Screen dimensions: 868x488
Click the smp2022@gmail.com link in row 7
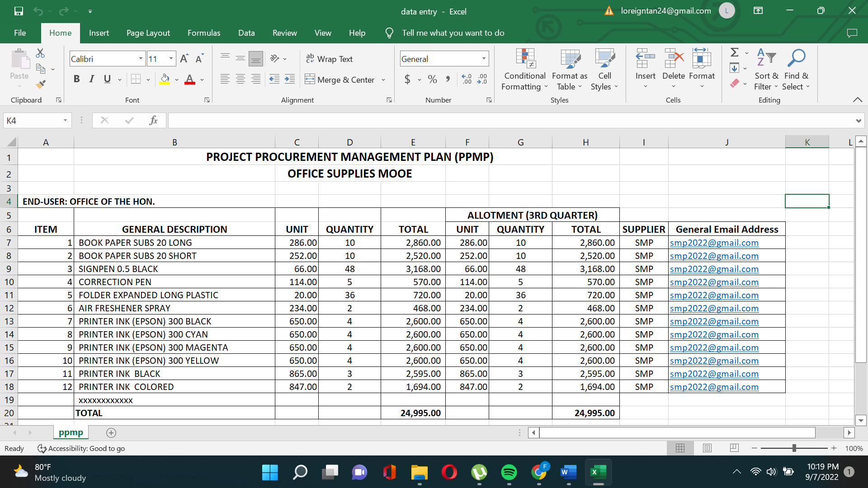[714, 243]
